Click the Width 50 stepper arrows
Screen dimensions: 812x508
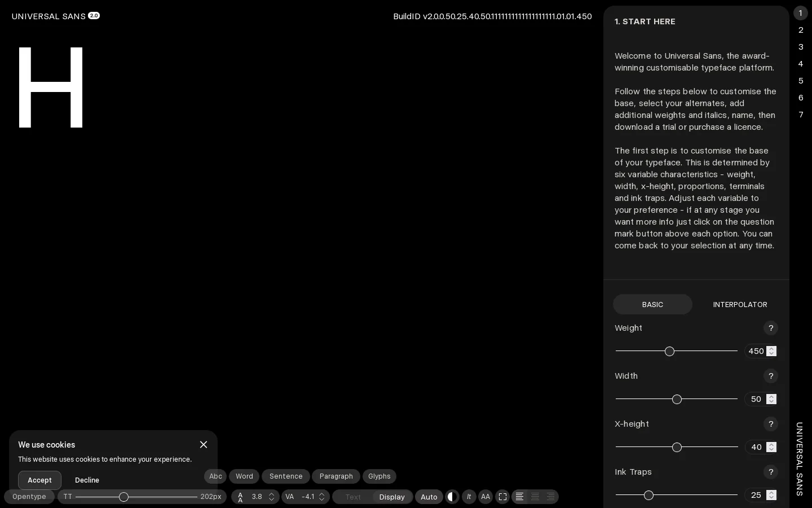771,399
